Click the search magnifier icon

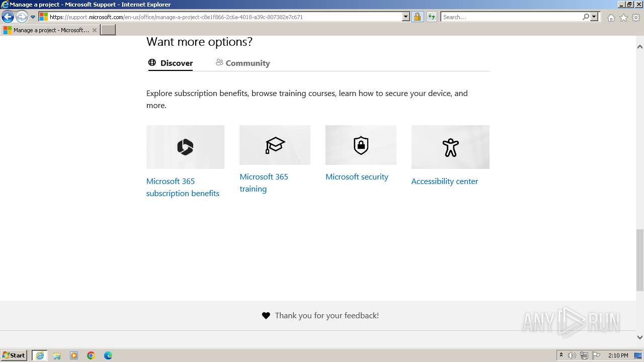pyautogui.click(x=586, y=17)
